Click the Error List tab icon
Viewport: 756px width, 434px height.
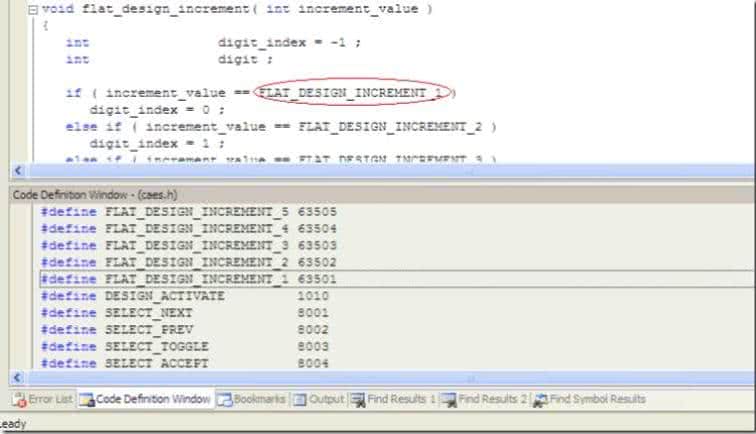click(x=18, y=399)
